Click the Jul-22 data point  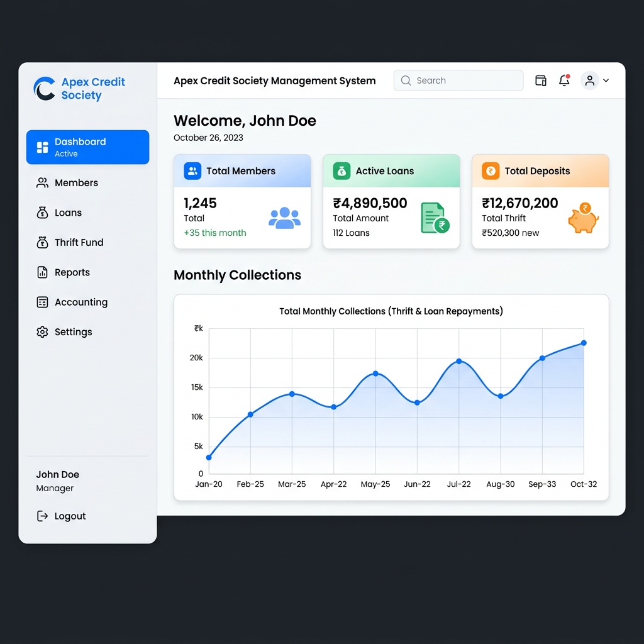(x=458, y=361)
